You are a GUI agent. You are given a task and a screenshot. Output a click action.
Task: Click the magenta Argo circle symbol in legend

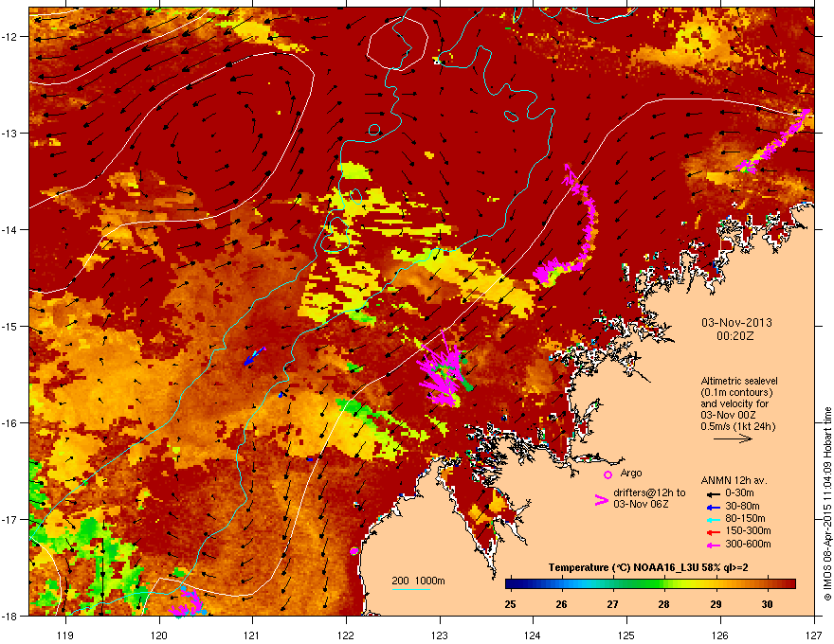pos(607,474)
